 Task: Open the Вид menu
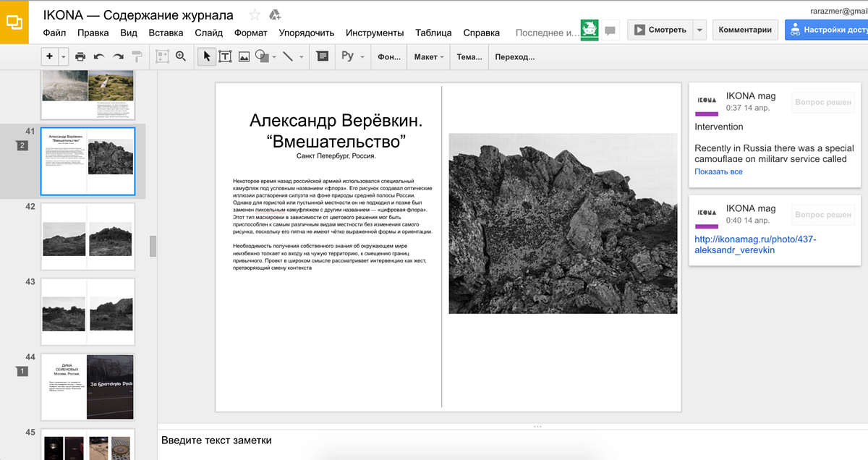pos(129,33)
